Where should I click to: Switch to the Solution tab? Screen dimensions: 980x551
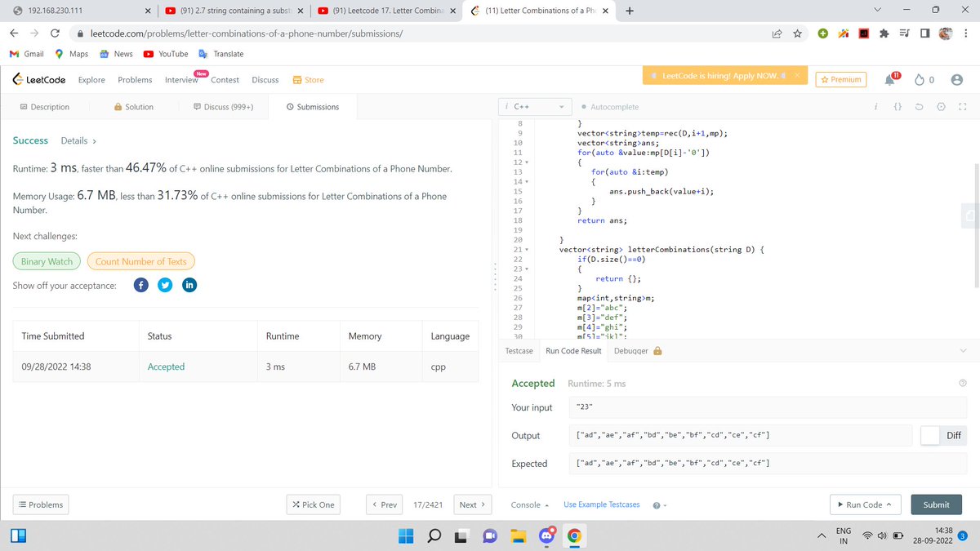pyautogui.click(x=133, y=107)
